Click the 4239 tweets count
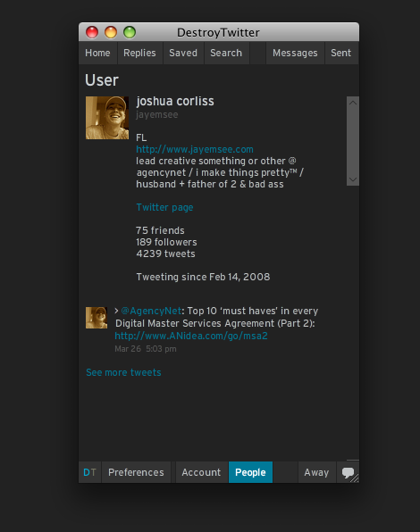420x532 pixels. pos(165,254)
